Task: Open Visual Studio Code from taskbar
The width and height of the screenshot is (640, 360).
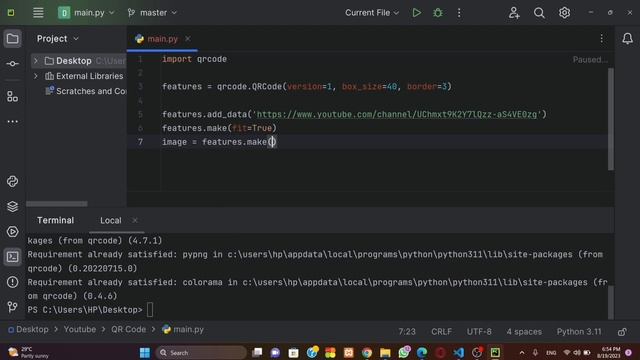Action: (458, 353)
